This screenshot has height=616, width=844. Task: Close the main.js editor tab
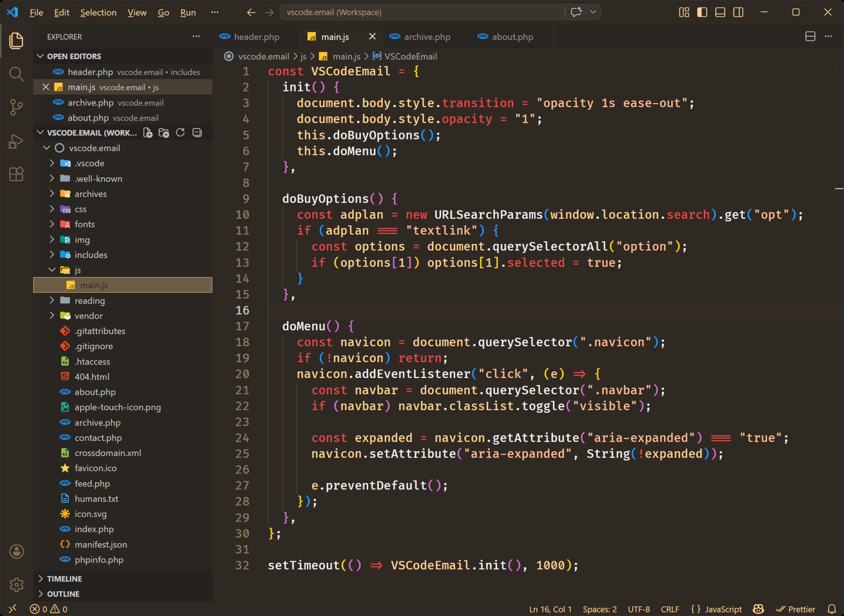pyautogui.click(x=372, y=37)
